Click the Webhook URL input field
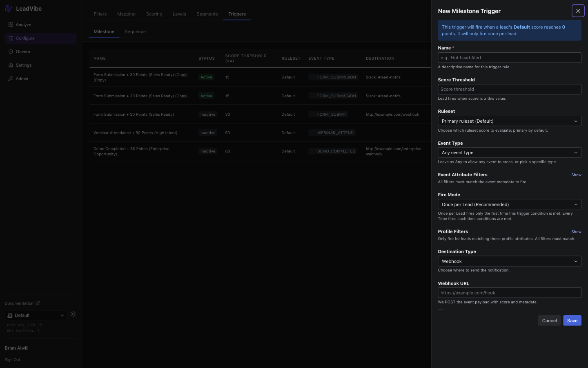Image resolution: width=588 pixels, height=368 pixels. (x=509, y=293)
